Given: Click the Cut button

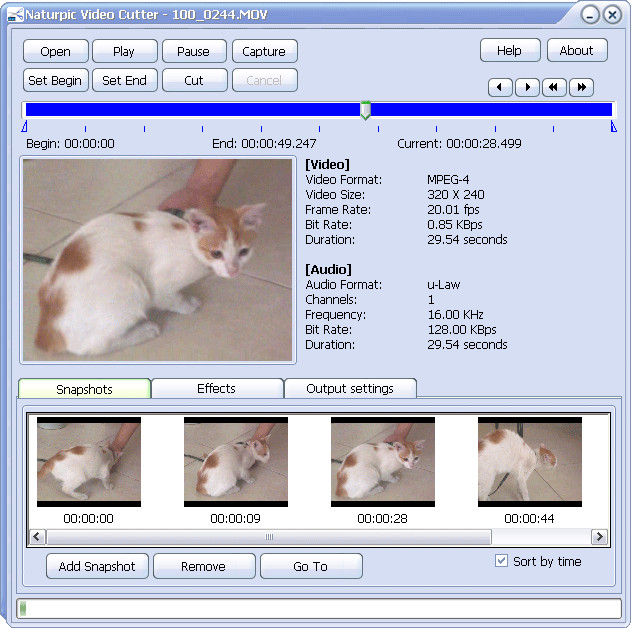Looking at the screenshot, I should tap(194, 80).
